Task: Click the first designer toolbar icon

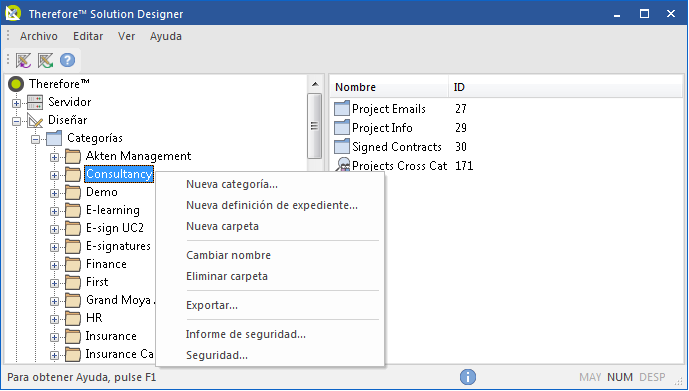Action: tap(24, 60)
